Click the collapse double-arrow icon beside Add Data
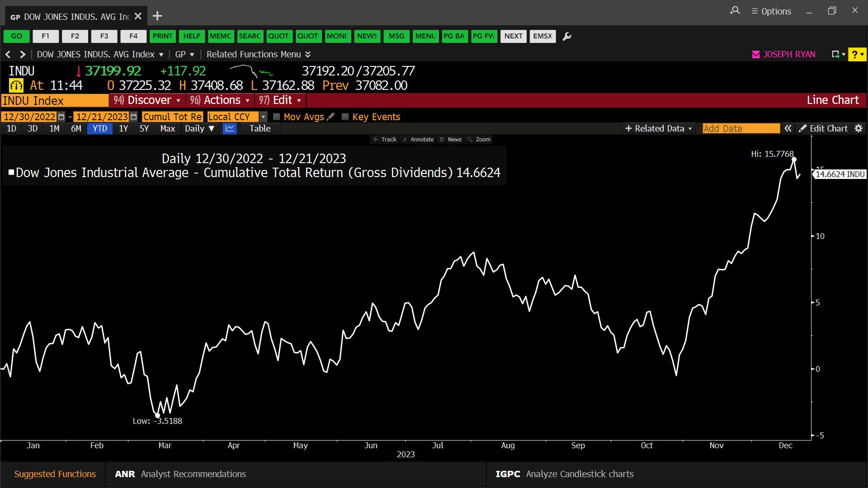This screenshot has height=488, width=868. pos(788,129)
